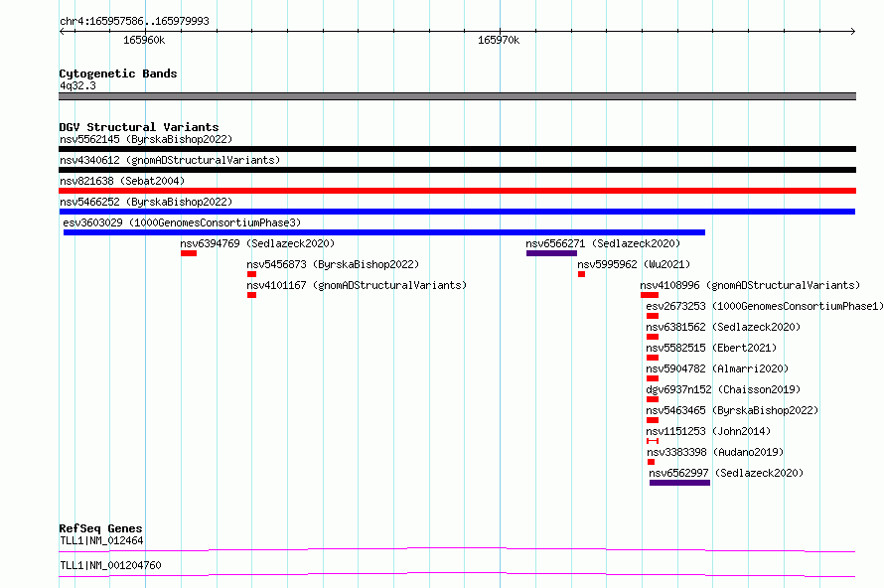Click the 165970k ruler position label
The width and height of the screenshot is (884, 588).
tap(499, 40)
